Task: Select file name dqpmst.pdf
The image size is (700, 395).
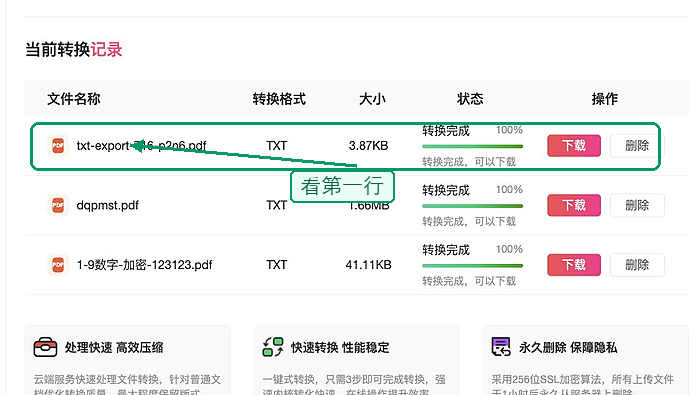Action: click(108, 205)
